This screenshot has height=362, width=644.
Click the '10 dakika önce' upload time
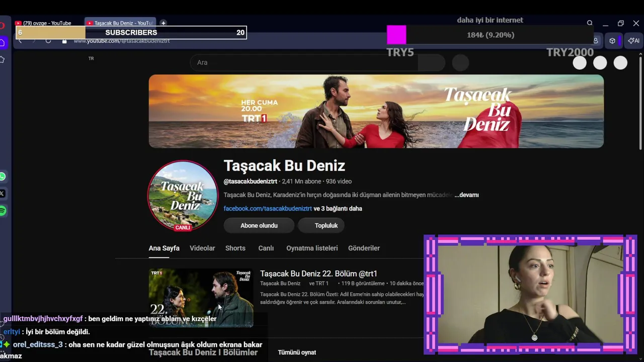(407, 284)
